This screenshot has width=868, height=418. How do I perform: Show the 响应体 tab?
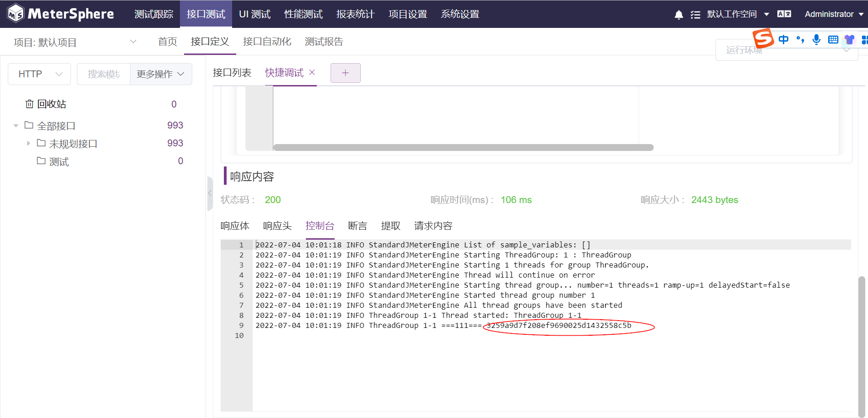tap(235, 226)
